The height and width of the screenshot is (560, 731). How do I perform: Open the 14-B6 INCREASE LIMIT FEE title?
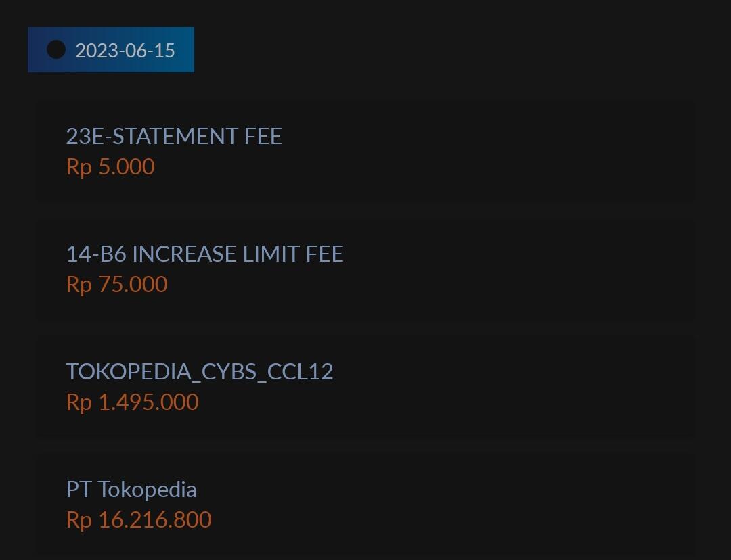pyautogui.click(x=204, y=254)
